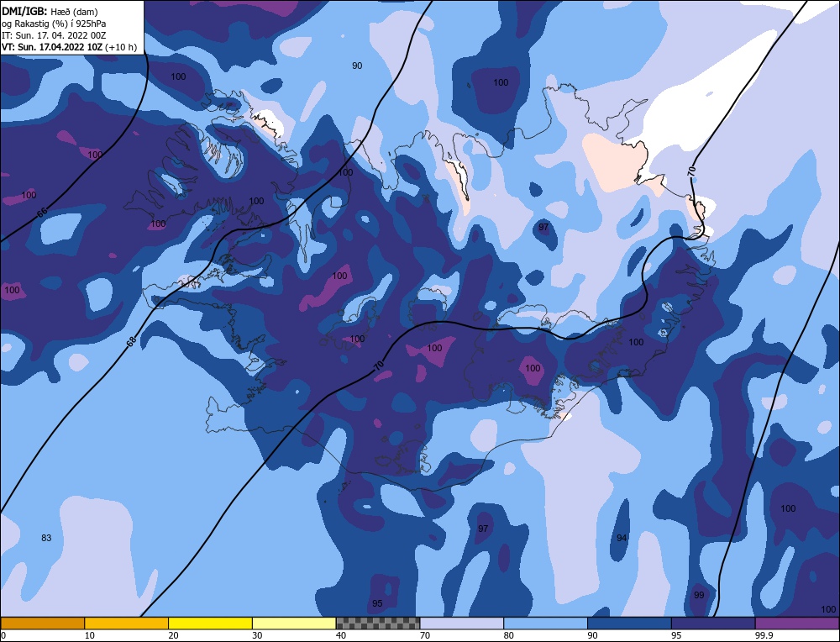Image resolution: width=840 pixels, height=642 pixels.
Task: Click the legend tick label '10'
Action: coord(90,635)
